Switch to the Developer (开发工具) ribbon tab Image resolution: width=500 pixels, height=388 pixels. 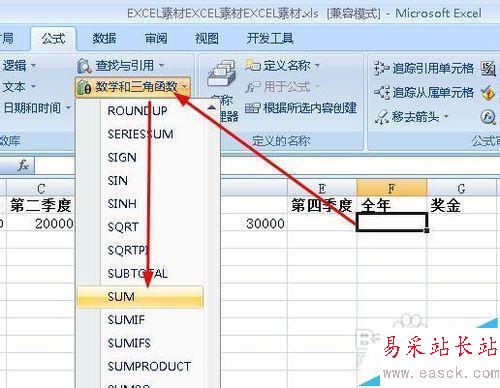pos(270,39)
